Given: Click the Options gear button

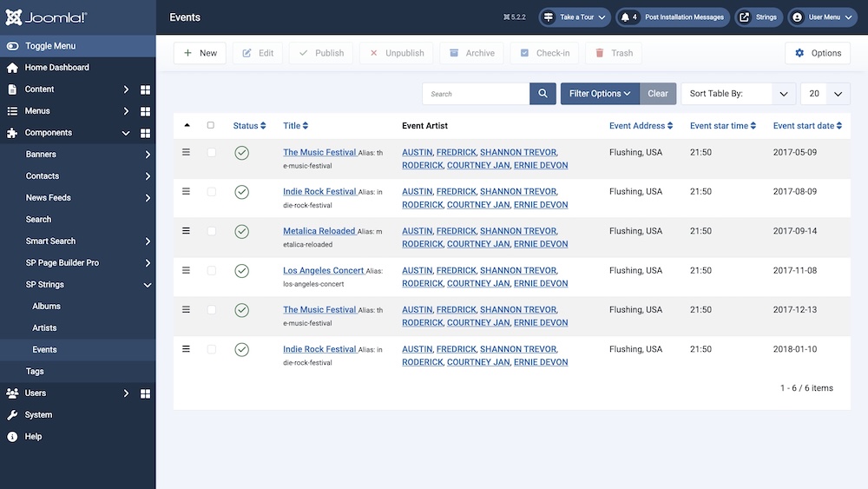Looking at the screenshot, I should point(817,53).
